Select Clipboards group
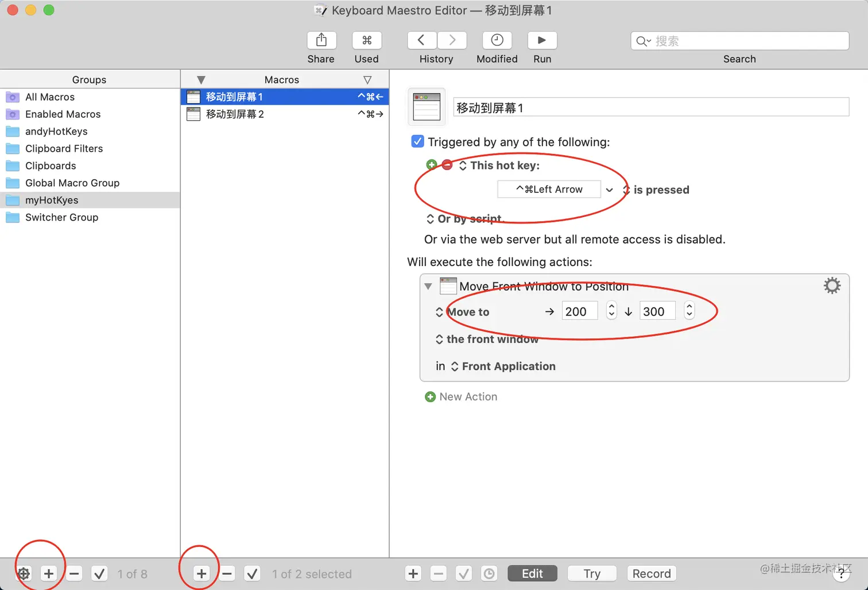The height and width of the screenshot is (590, 868). coord(90,166)
